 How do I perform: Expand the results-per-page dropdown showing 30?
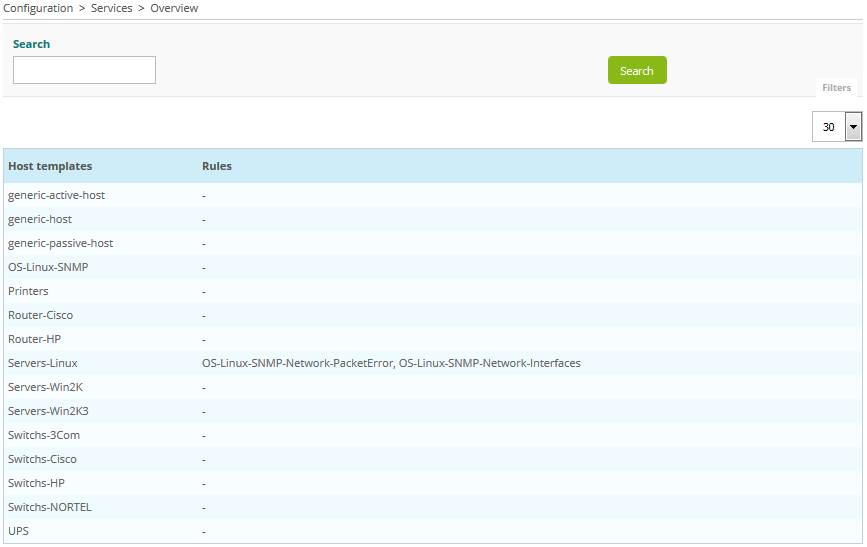(x=852, y=127)
